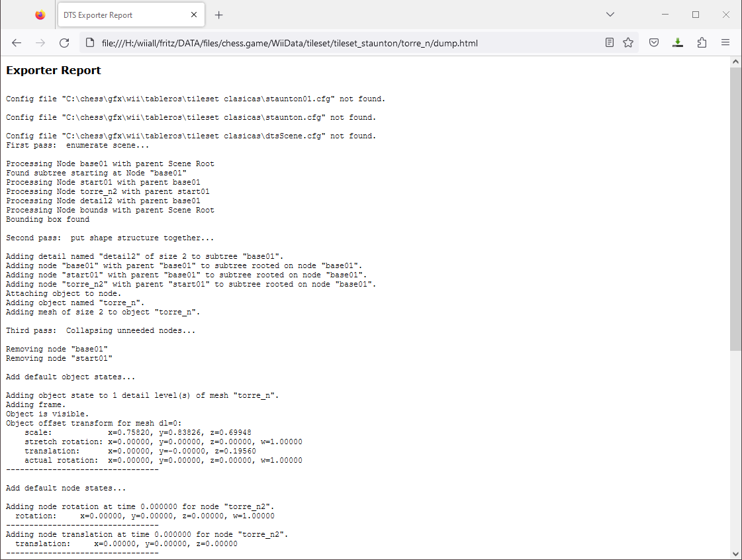742x560 pixels.
Task: Close the DTS Exporter Report tab
Action: click(x=194, y=15)
